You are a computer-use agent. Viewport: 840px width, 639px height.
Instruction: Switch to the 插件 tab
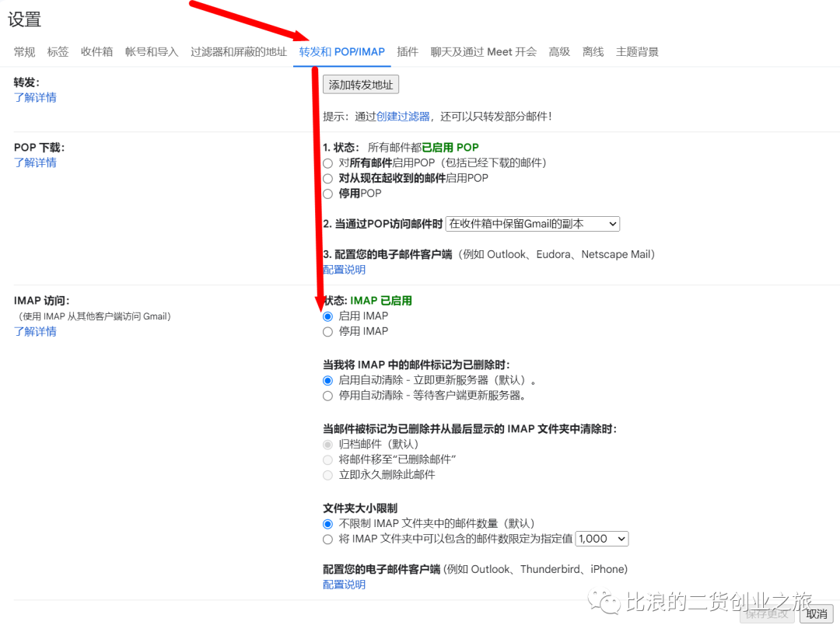(x=408, y=51)
